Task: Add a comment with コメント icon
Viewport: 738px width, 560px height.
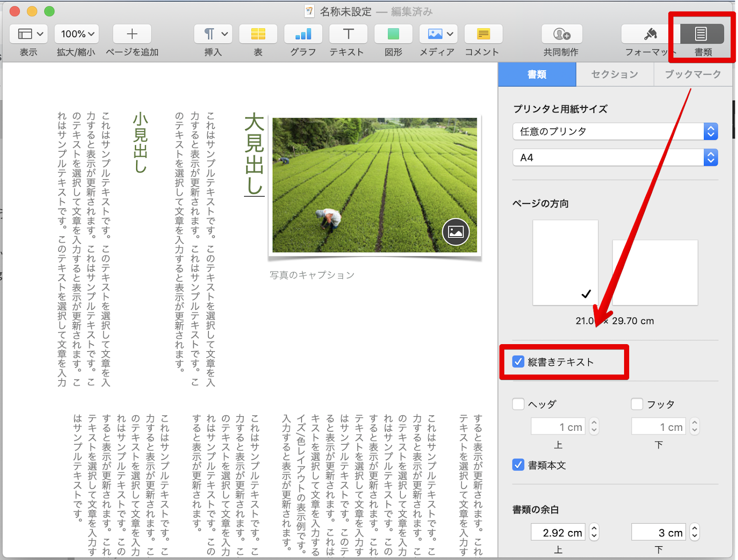Action: (x=483, y=34)
